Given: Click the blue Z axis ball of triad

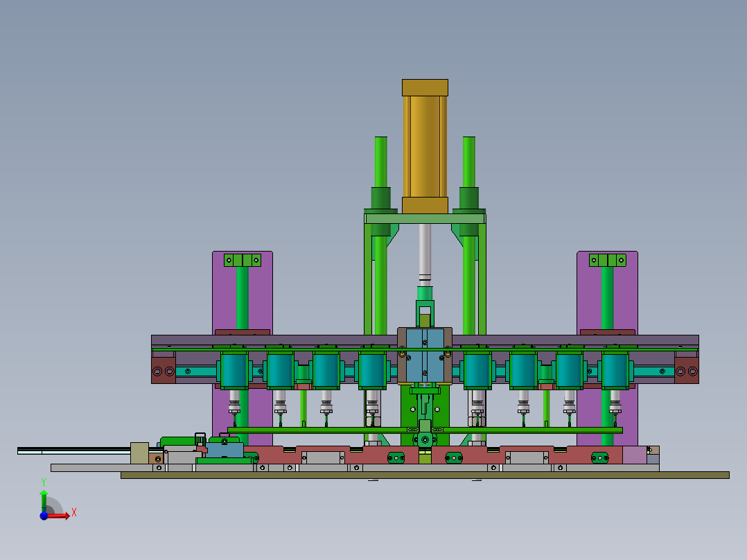Looking at the screenshot, I should point(44,516).
